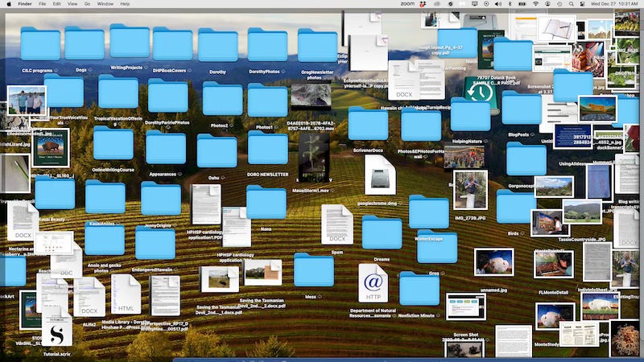Open the Dreams folder
Screen dimensions: 644x362
[382, 232]
